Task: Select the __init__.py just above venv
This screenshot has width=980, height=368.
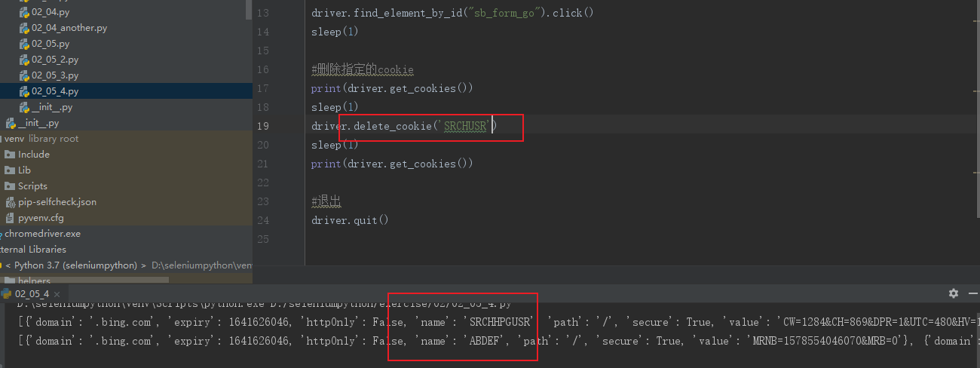Action: (32, 123)
